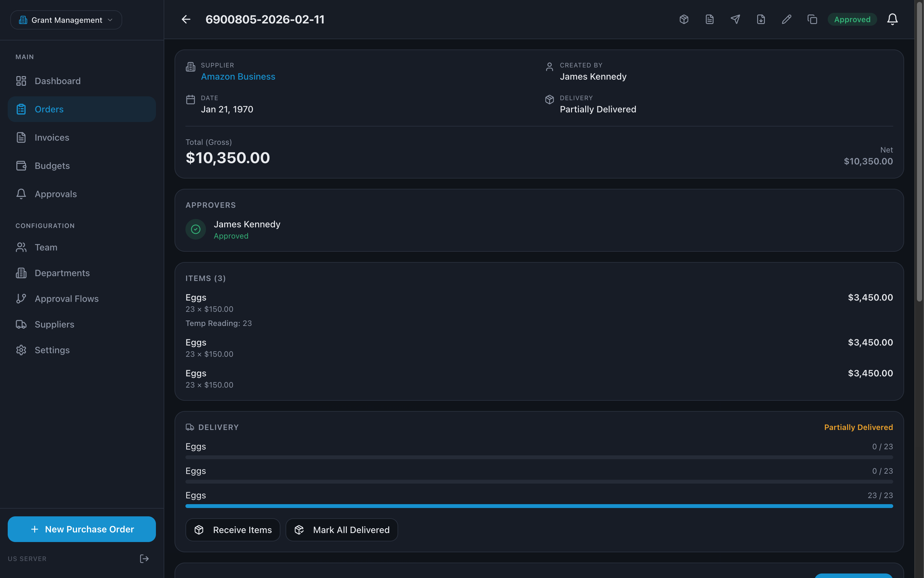Click the Partially Delivered orange status label
924x578 pixels.
[858, 427]
